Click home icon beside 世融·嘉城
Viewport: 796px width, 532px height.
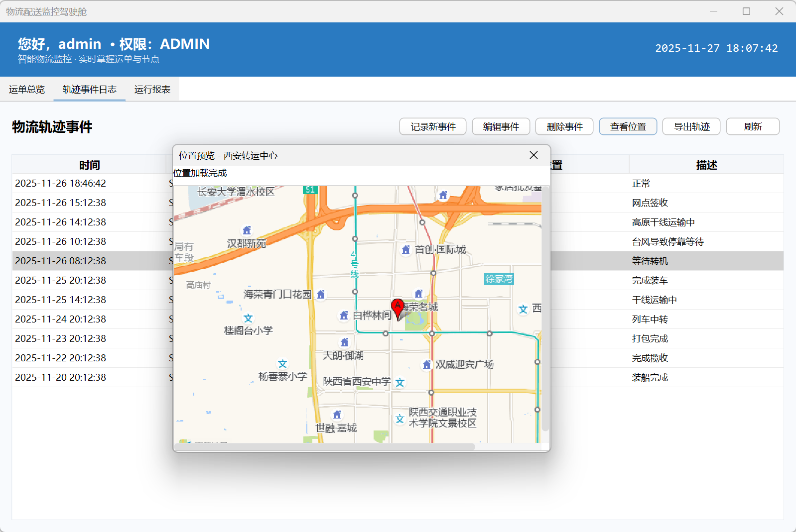[x=337, y=415]
